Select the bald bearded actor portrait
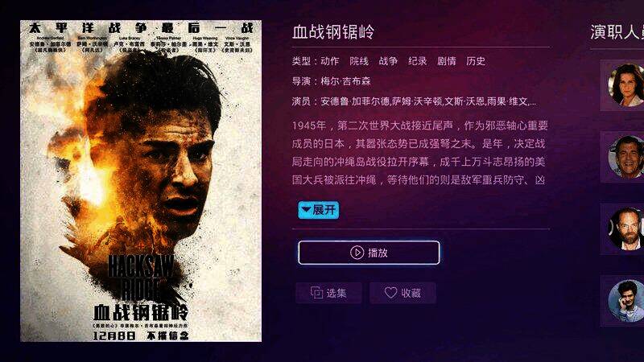 click(x=626, y=228)
